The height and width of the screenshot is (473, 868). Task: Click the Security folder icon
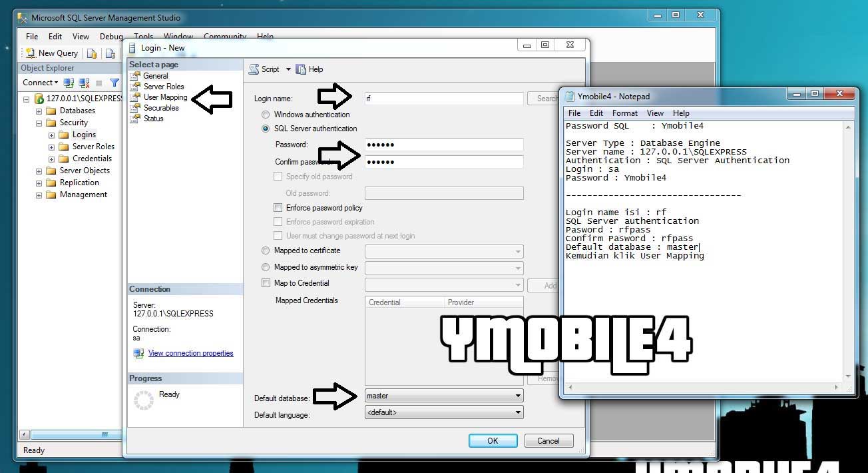coord(51,123)
